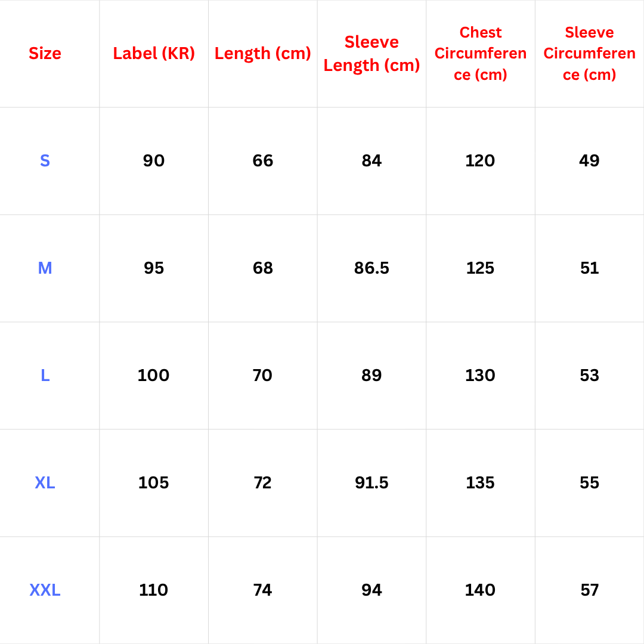The width and height of the screenshot is (644, 644).
Task: Select the XL size row label
Action: pos(45,483)
